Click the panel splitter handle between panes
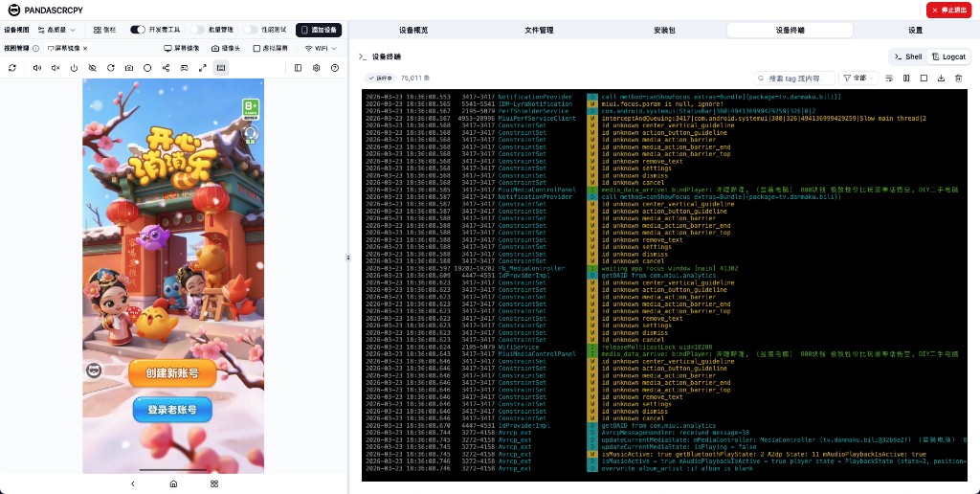Viewport: 980px width, 494px height. [x=348, y=257]
